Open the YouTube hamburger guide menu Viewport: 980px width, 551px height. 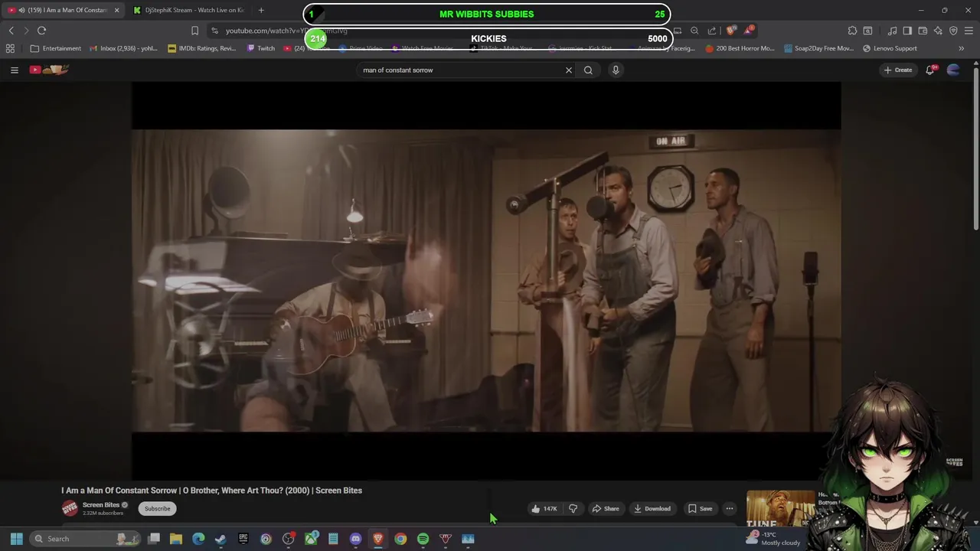pyautogui.click(x=14, y=70)
